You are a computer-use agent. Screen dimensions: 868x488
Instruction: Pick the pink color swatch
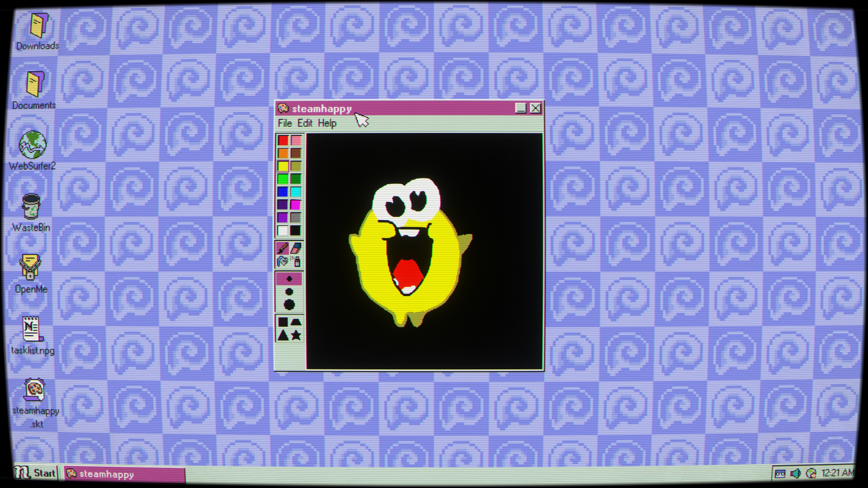point(296,140)
